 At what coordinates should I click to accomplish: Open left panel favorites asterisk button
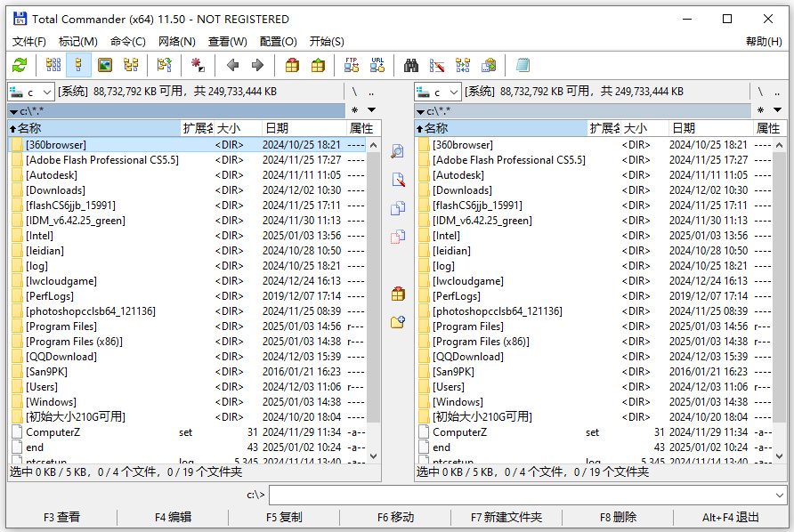pyautogui.click(x=354, y=109)
